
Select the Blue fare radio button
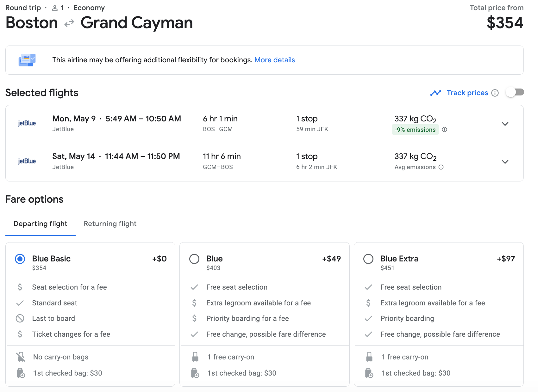pos(194,259)
